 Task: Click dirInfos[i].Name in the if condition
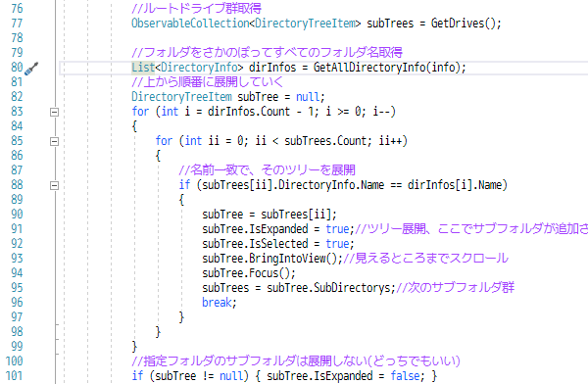coord(455,185)
